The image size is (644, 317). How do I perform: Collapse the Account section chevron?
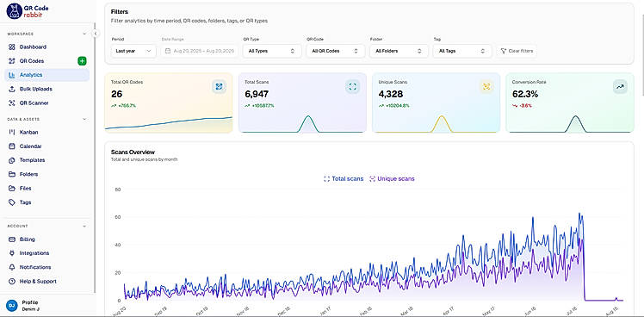coord(84,227)
